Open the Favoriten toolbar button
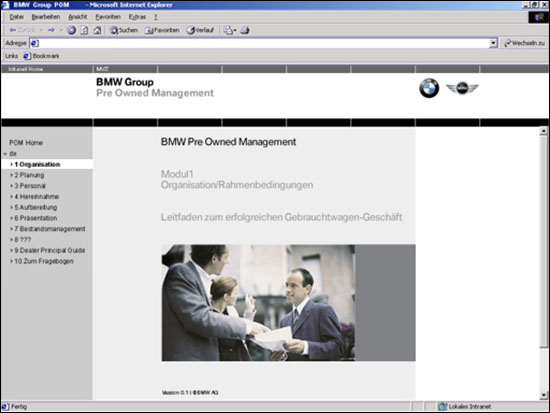This screenshot has height=413, width=550. (162, 31)
